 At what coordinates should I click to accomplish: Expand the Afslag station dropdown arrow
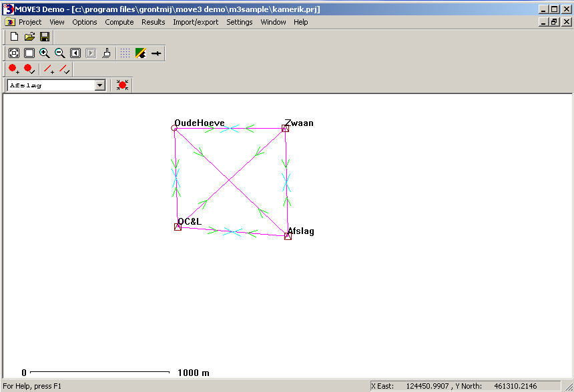[x=99, y=85]
